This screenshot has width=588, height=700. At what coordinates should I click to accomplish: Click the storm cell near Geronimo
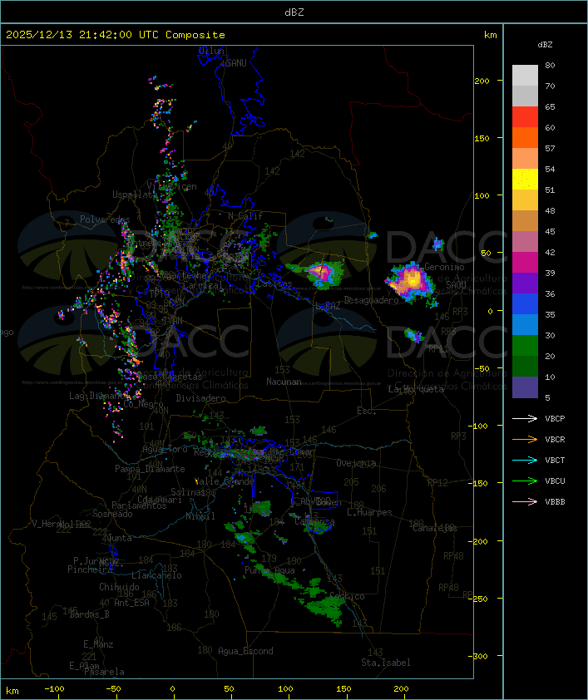(x=410, y=283)
